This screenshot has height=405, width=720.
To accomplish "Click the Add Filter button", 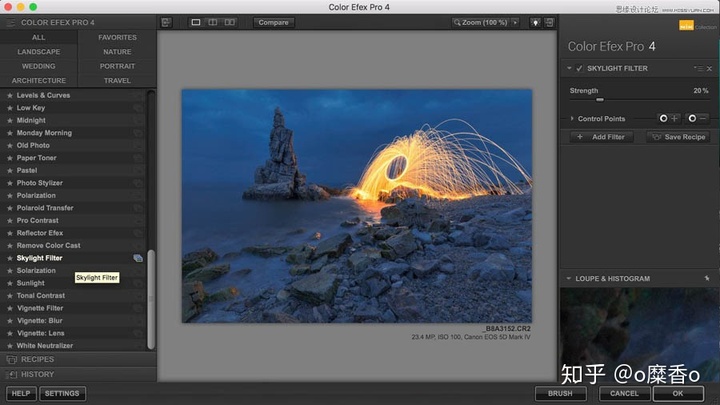I will pos(602,137).
